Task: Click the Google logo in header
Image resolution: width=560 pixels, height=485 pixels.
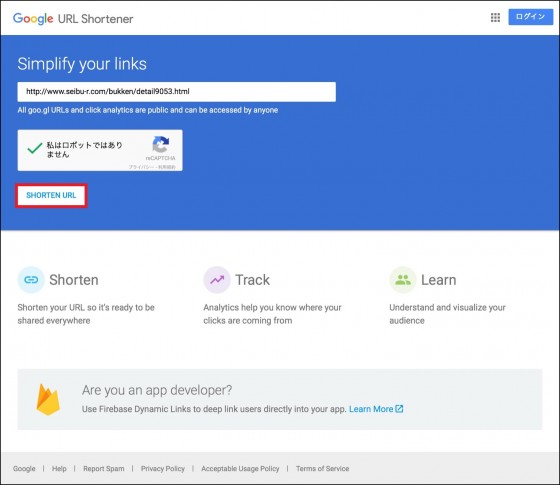Action: tap(33, 19)
